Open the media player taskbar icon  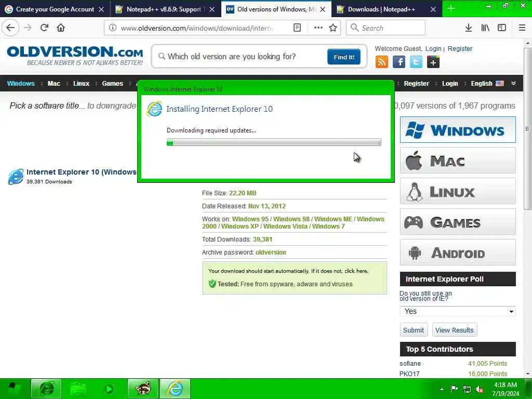pyautogui.click(x=109, y=389)
